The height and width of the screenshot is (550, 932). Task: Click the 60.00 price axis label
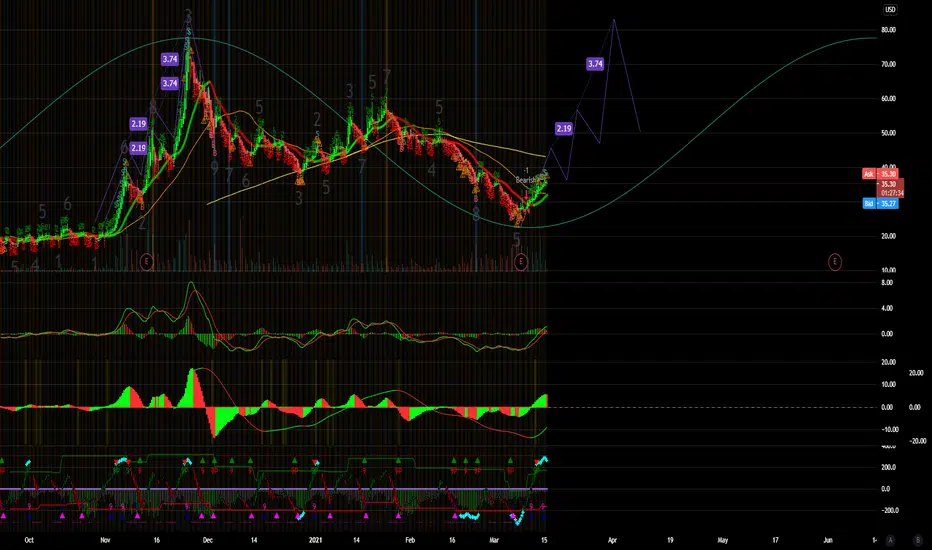(x=889, y=99)
